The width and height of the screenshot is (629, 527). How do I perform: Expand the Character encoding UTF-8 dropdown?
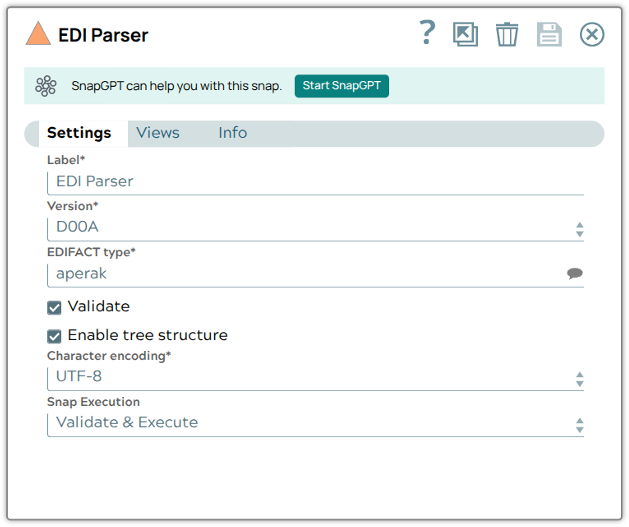(579, 378)
